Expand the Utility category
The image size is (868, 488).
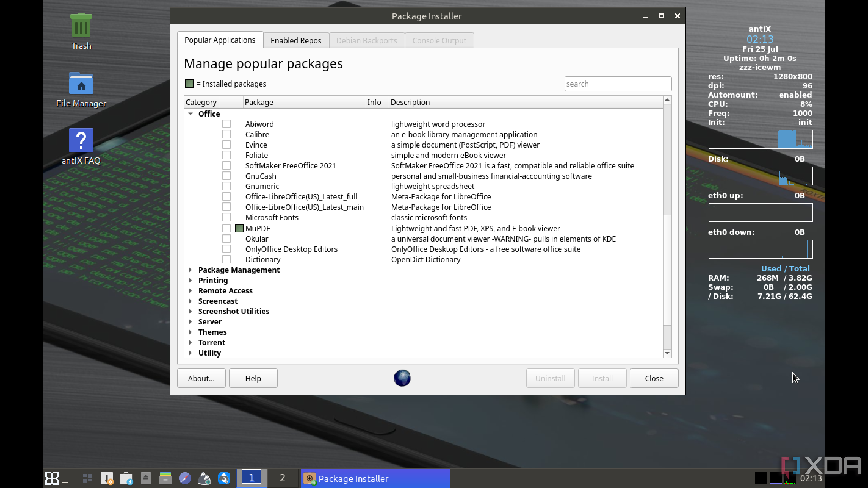[190, 353]
